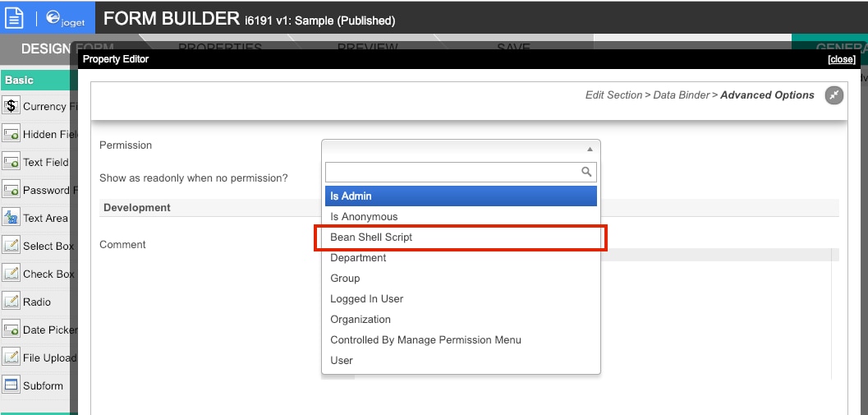Click the Date Picker element icon
This screenshot has width=868, height=415.
(11, 330)
